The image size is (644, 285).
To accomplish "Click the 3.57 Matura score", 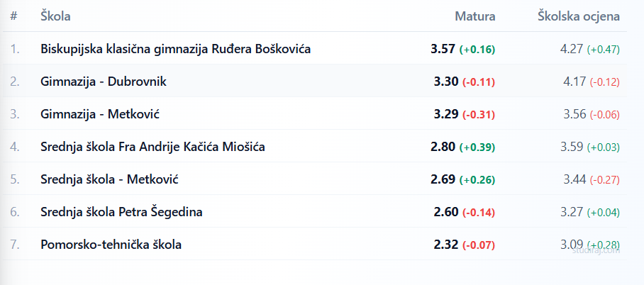I will click(443, 49).
